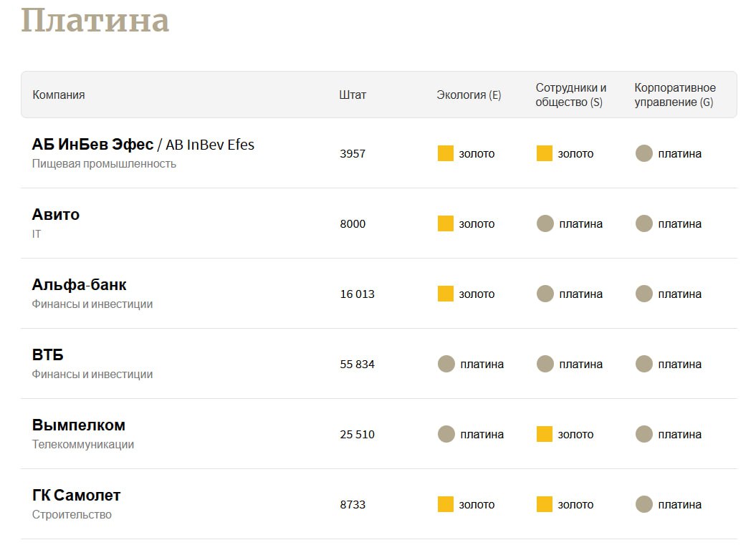Click platinum circle in Авито employees column

coord(545,223)
